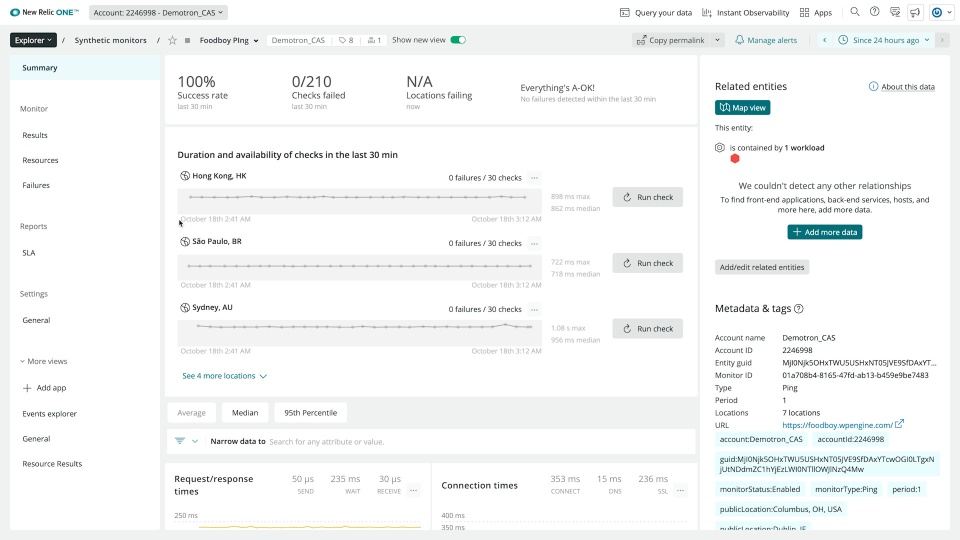This screenshot has height=540, width=960.
Task: Click the globe icon beside Sydney, AU
Action: click(184, 307)
